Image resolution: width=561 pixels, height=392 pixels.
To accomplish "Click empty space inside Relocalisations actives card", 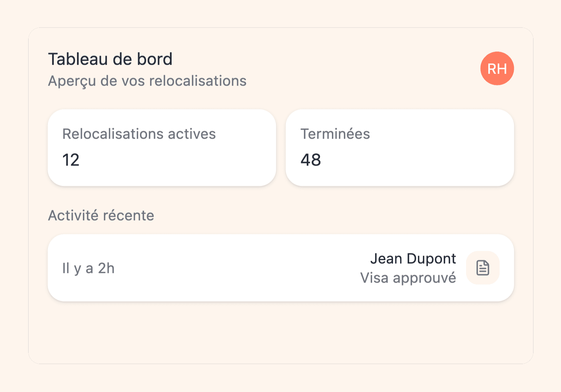I will click(199, 163).
